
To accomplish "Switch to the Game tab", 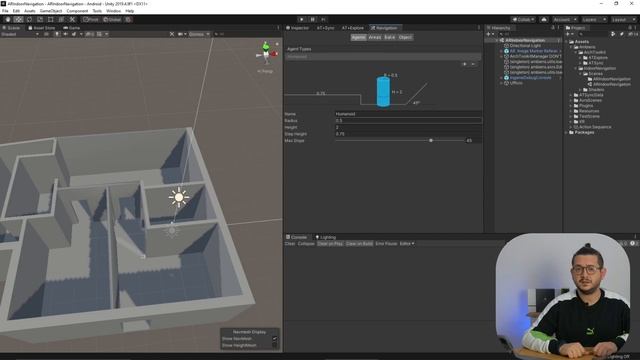I will (72, 28).
